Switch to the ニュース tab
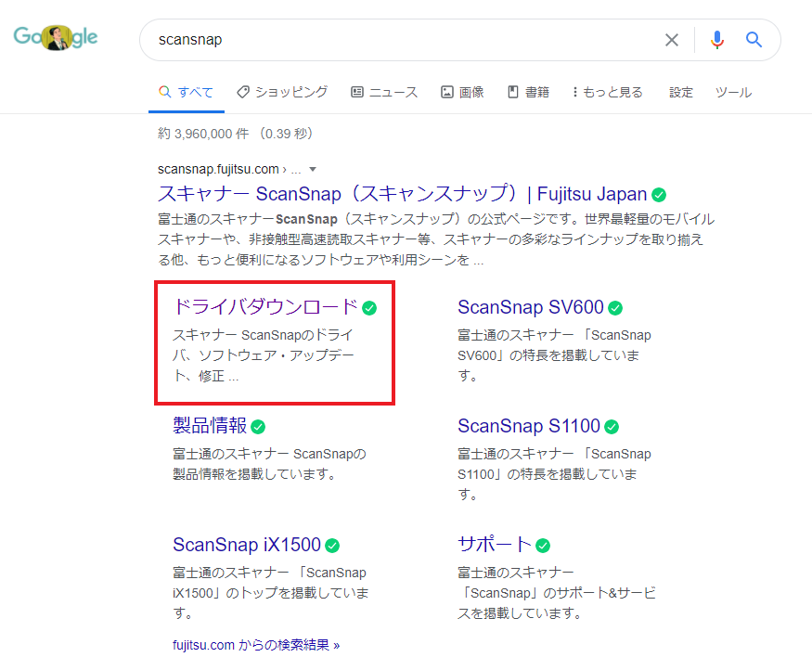This screenshot has height=670, width=812. click(384, 92)
